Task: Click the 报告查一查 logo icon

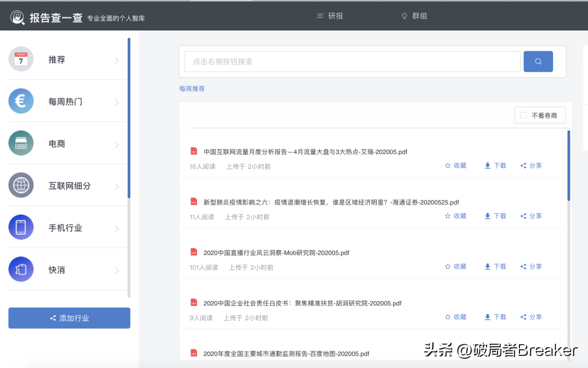Action: pyautogui.click(x=16, y=16)
